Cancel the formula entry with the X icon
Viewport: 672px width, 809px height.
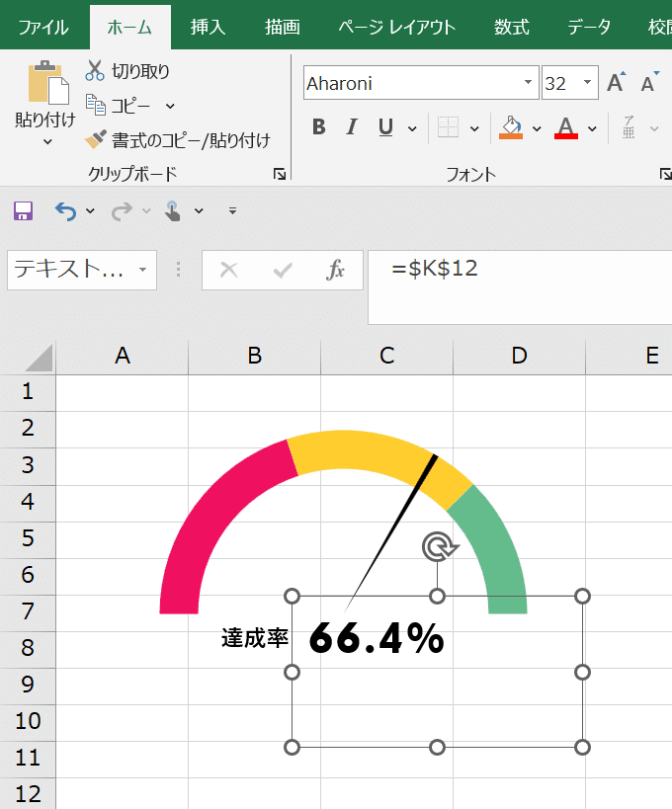[x=228, y=270]
